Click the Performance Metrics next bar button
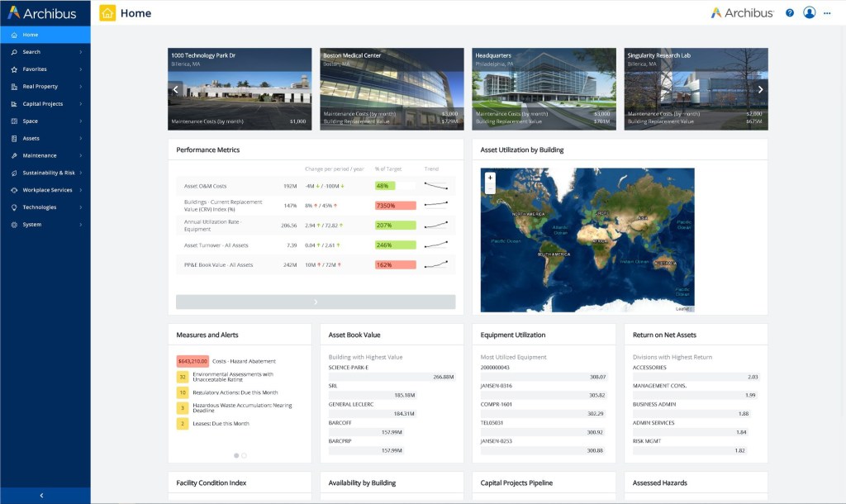846x504 pixels. [x=315, y=302]
